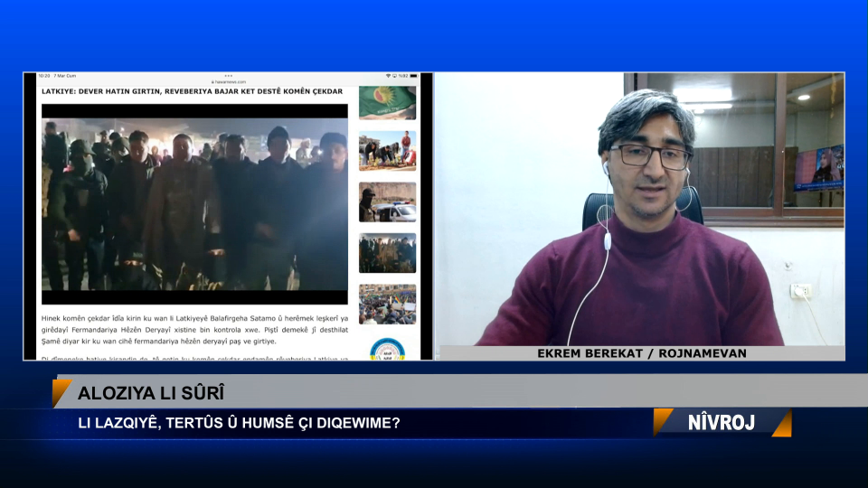The width and height of the screenshot is (868, 488).
Task: Tap the three-dots multitasking icon at top
Action: [228, 76]
